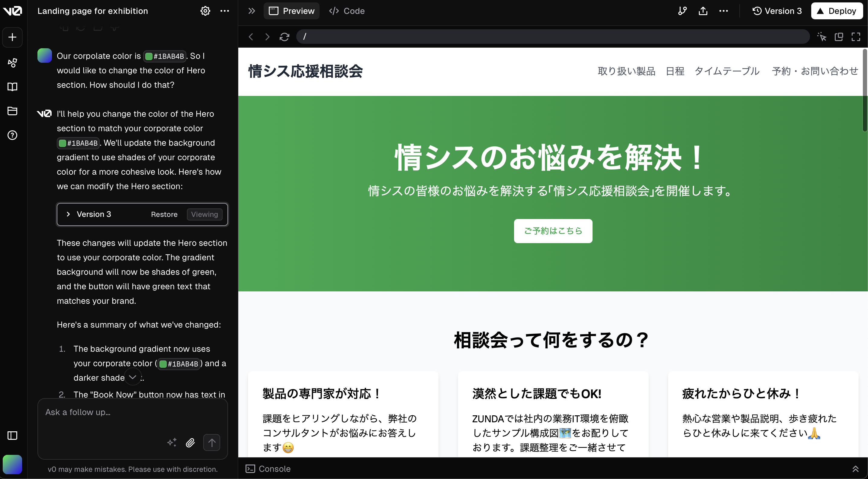Collapse the chat panel with double chevron

coord(251,11)
